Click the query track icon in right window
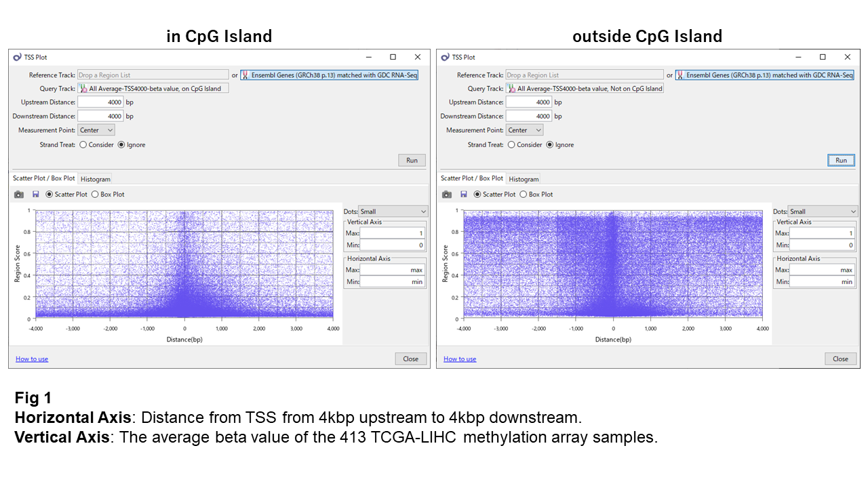The width and height of the screenshot is (868, 488). (511, 89)
